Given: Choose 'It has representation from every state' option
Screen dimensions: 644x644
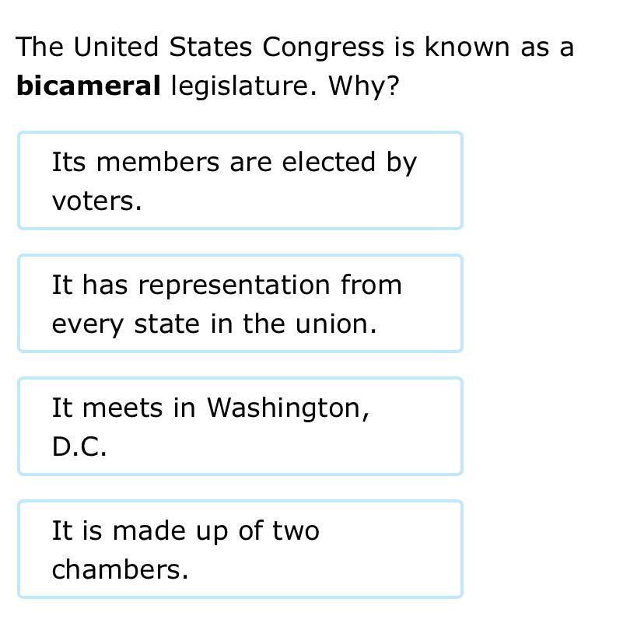Looking at the screenshot, I should 240,303.
